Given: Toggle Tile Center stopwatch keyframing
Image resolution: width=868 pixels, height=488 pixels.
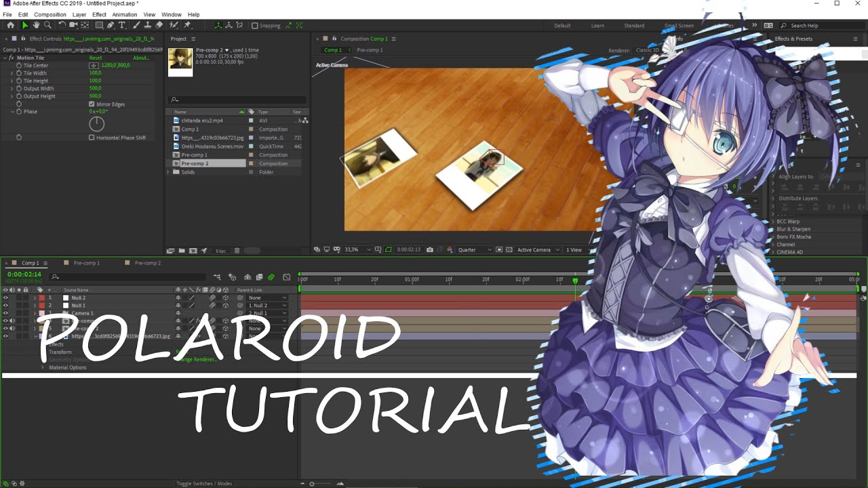Looking at the screenshot, I should point(19,65).
